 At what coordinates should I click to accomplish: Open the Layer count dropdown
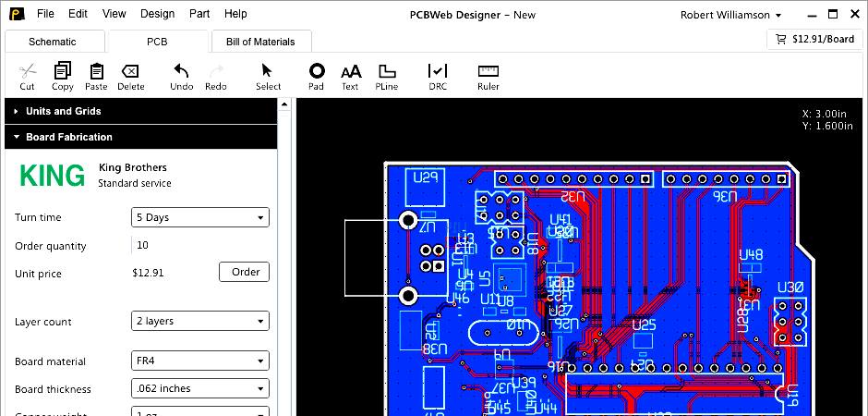200,322
